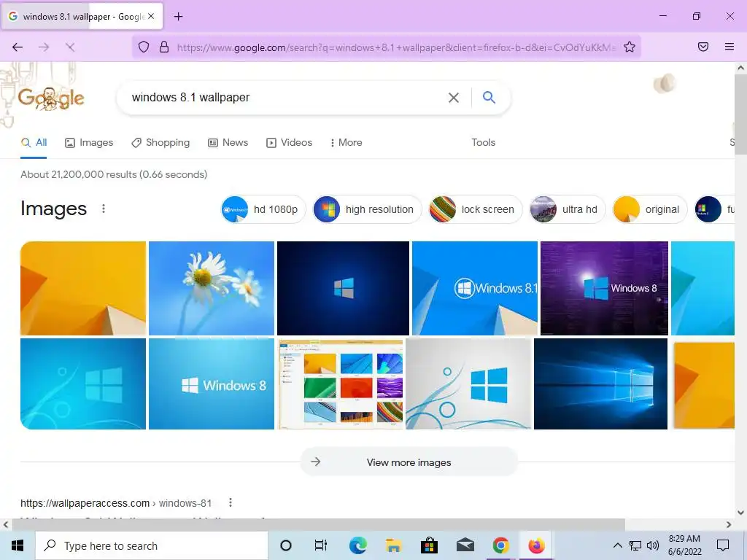Open the wallpaper grid collection thumbnail
This screenshot has width=747, height=560.
click(341, 384)
